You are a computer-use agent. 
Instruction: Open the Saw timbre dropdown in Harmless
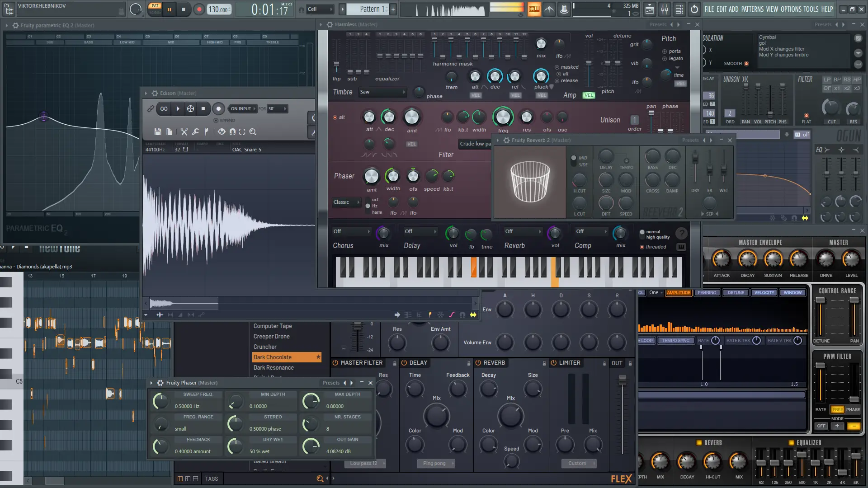(x=383, y=92)
